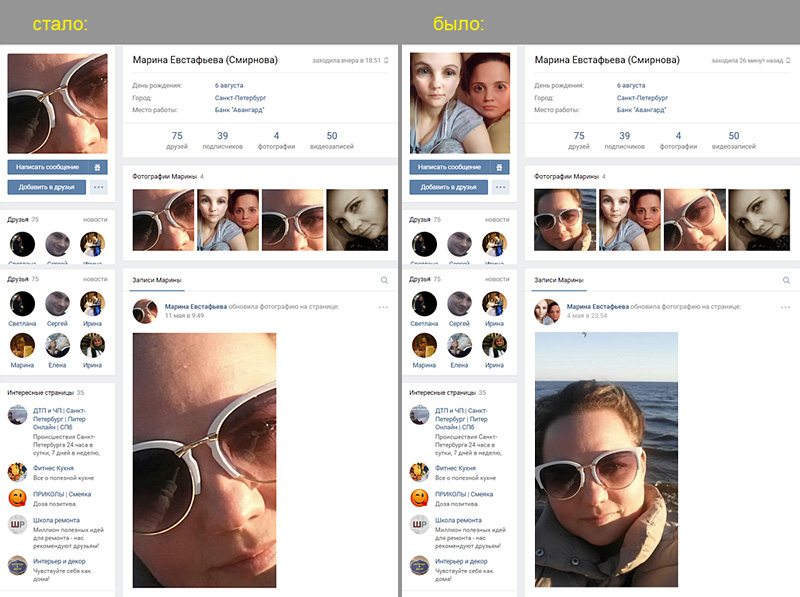Open sepia photo thumbnail under "Фотографии Марины", стало panel

tap(357, 220)
